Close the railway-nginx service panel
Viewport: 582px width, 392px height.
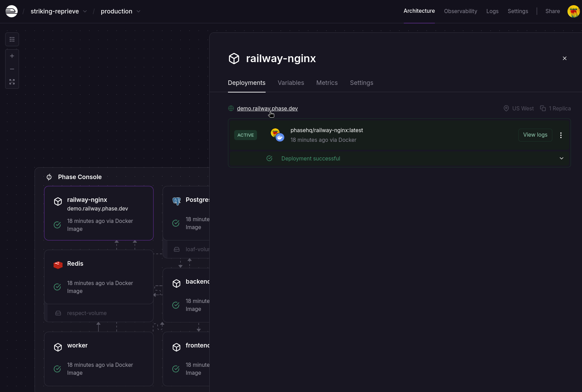pyautogui.click(x=564, y=58)
